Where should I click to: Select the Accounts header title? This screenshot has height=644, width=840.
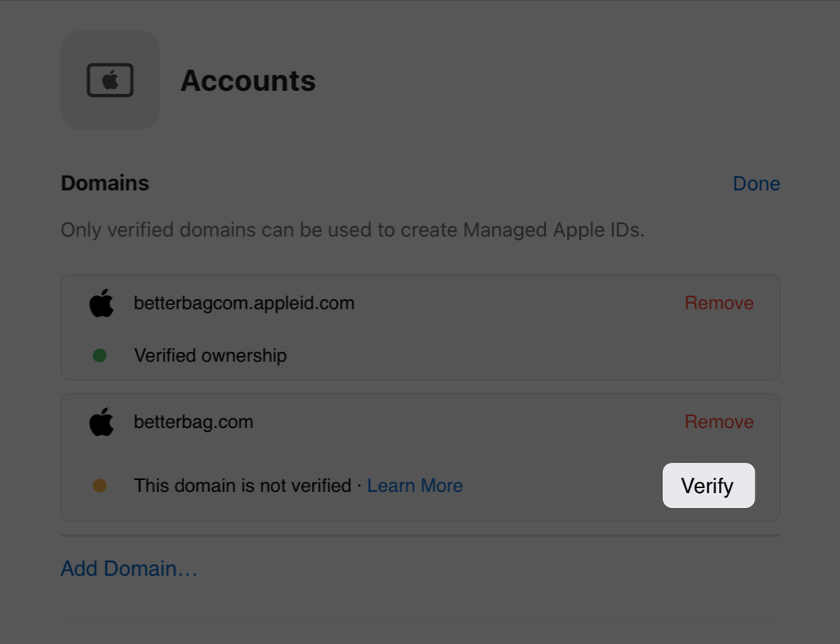[248, 80]
